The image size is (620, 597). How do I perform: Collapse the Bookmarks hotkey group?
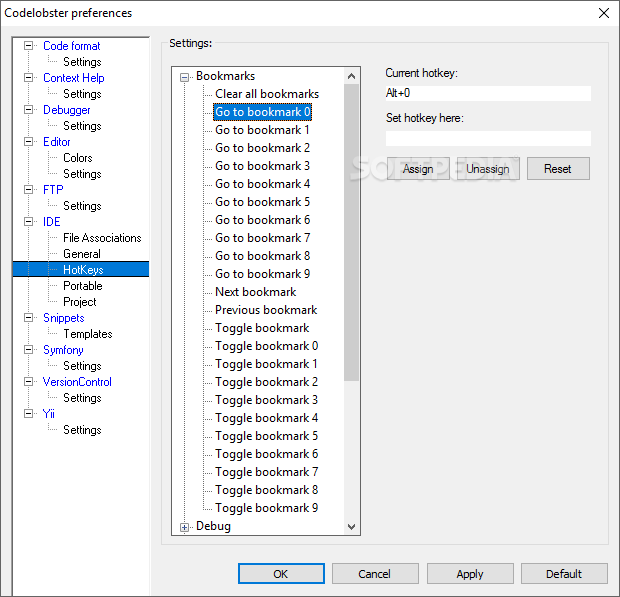tap(184, 77)
